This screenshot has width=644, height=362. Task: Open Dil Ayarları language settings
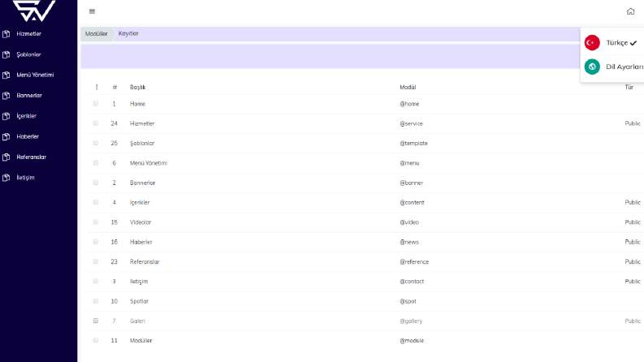click(625, 67)
